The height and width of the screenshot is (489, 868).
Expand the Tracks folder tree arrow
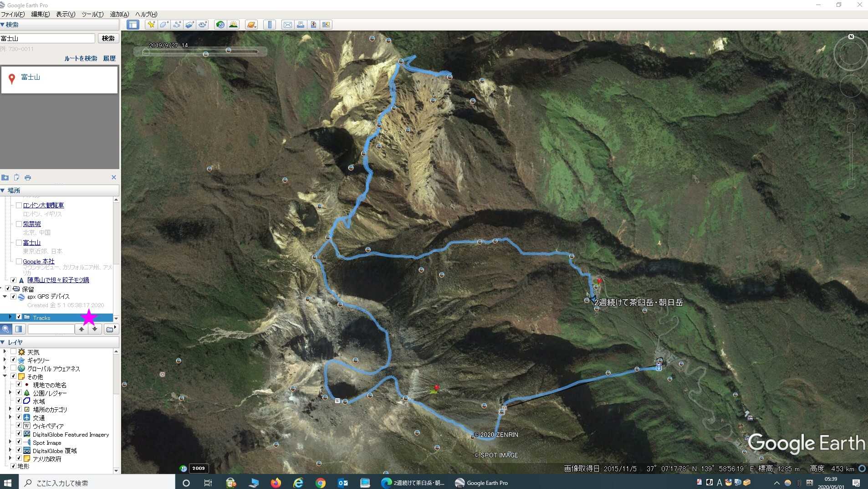point(10,317)
